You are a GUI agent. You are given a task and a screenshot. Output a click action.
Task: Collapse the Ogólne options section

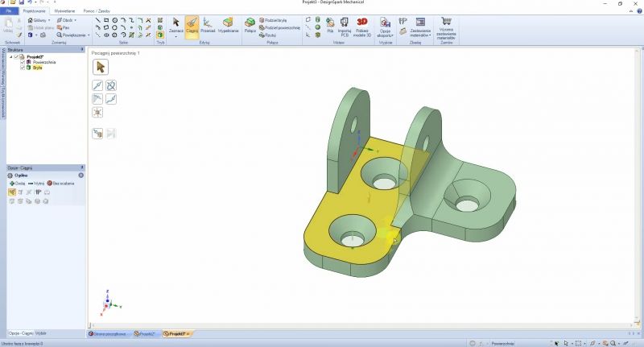point(81,176)
